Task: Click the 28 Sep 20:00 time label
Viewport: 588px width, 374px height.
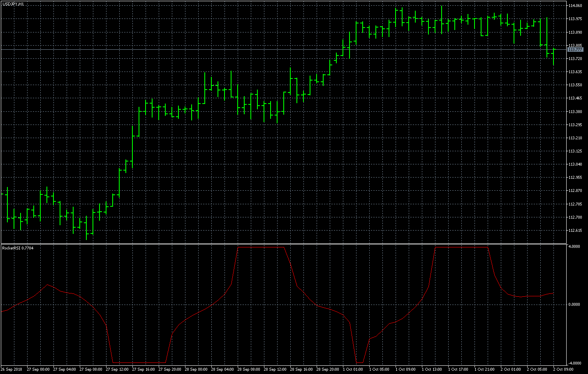Action: coord(328,369)
